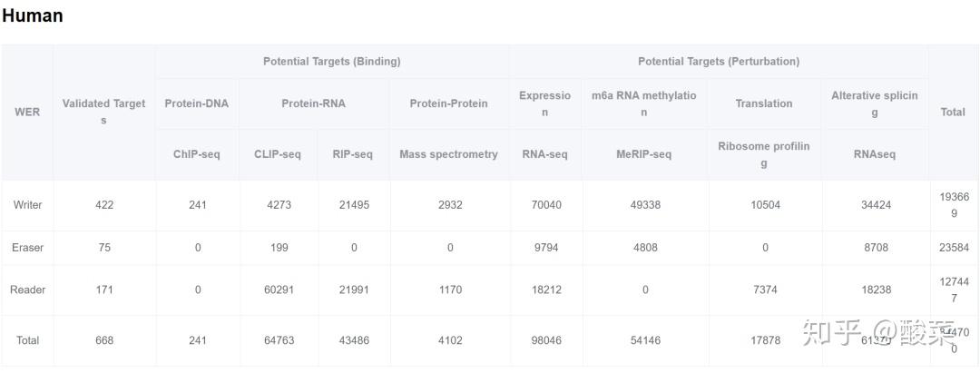Click the Human heading
Viewport: 980px width, 373px height.
[33, 15]
